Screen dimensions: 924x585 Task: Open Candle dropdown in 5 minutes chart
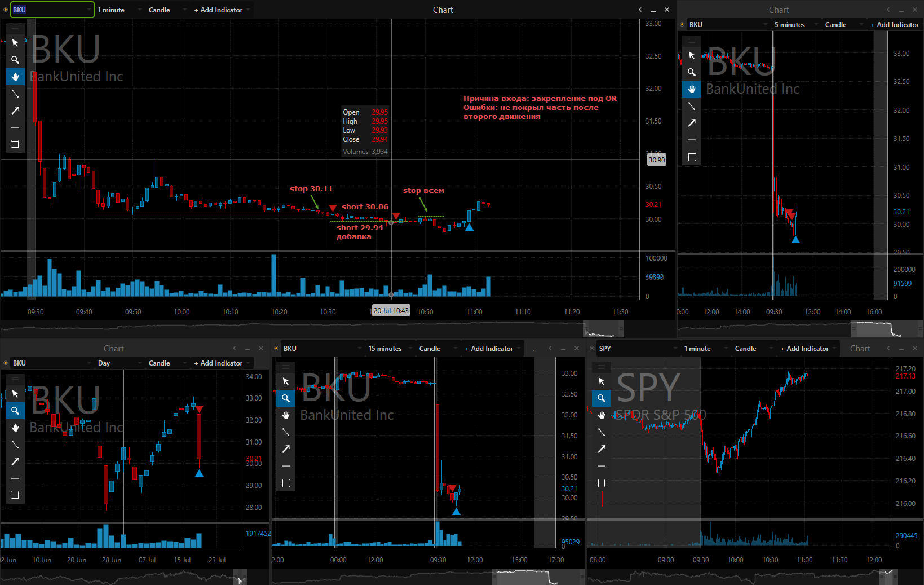tap(844, 25)
